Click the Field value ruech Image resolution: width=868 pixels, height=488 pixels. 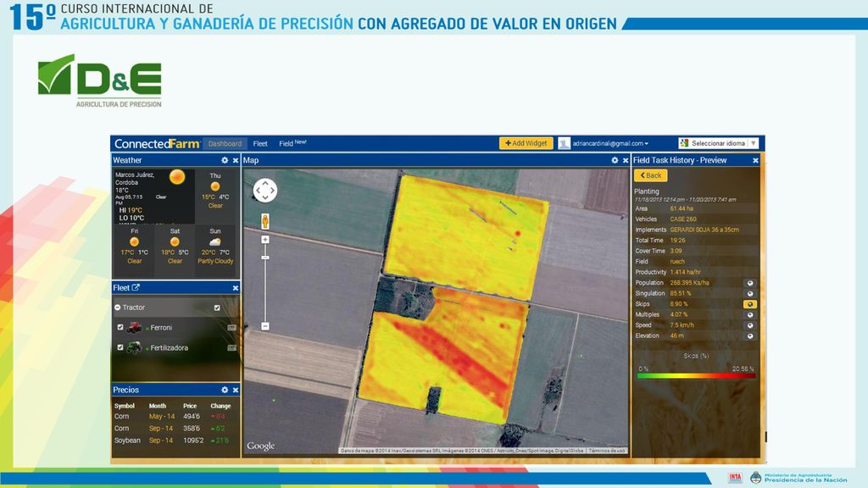(677, 262)
